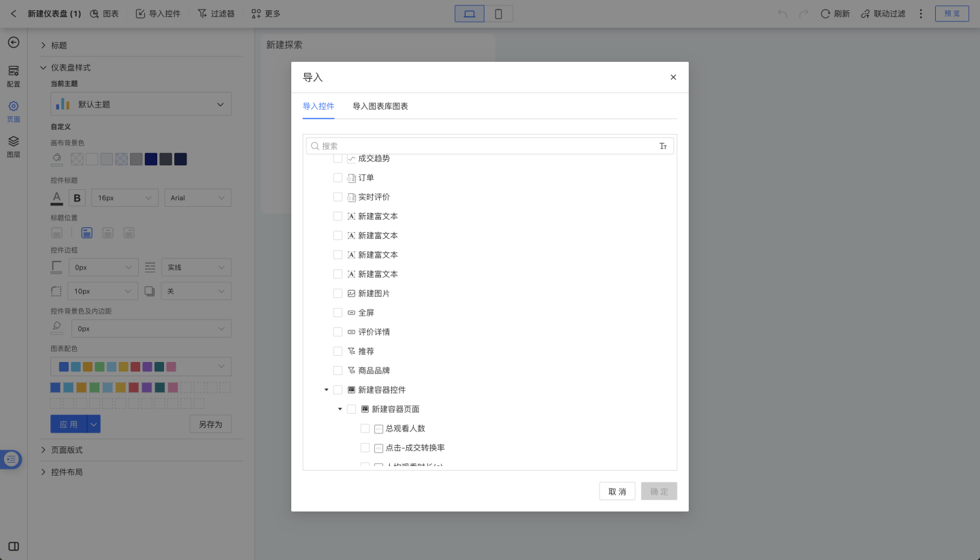The width and height of the screenshot is (980, 560).
Task: Open the 过滤器 toolbar menu
Action: (x=216, y=14)
